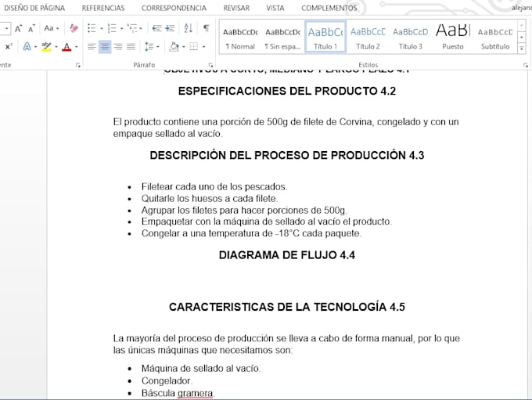Apply red font color
532x400 pixels.
click(66, 46)
